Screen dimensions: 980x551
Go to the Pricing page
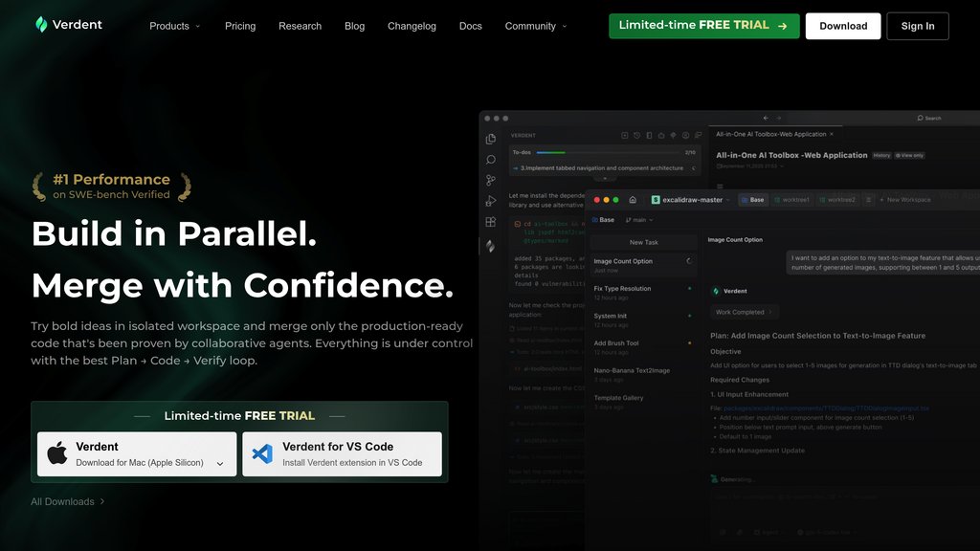[240, 26]
